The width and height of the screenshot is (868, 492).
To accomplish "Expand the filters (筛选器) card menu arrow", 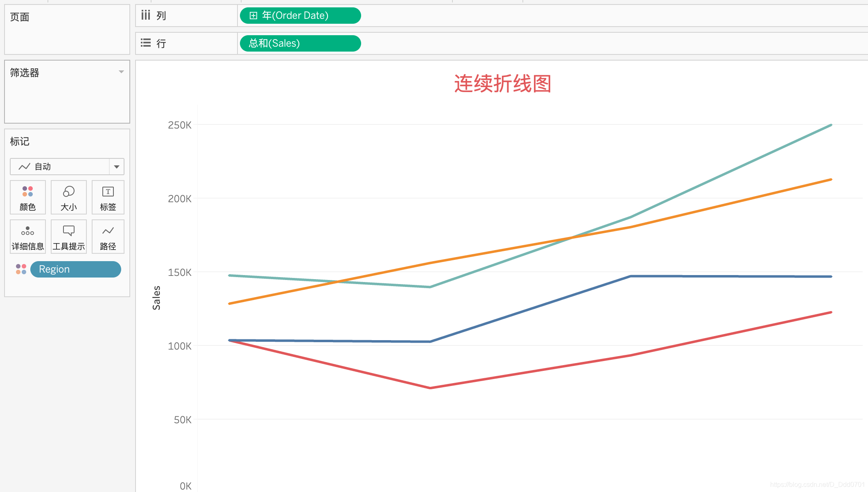I will tap(121, 72).
